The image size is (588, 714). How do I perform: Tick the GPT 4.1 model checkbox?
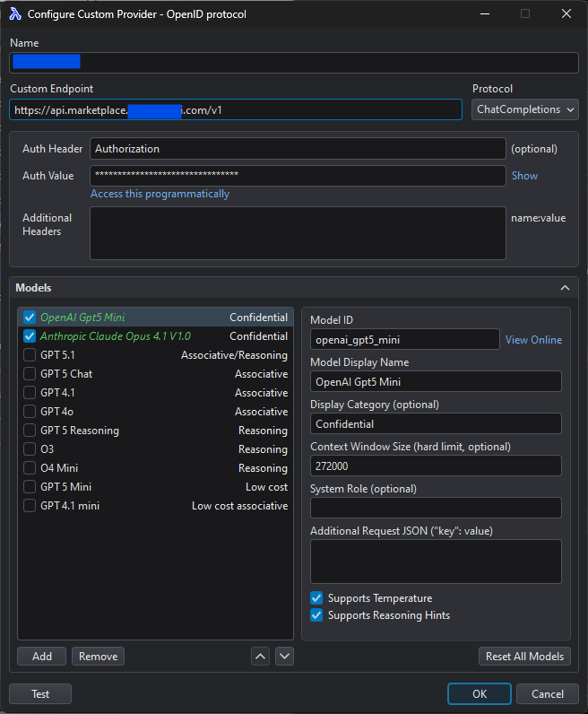coord(30,393)
